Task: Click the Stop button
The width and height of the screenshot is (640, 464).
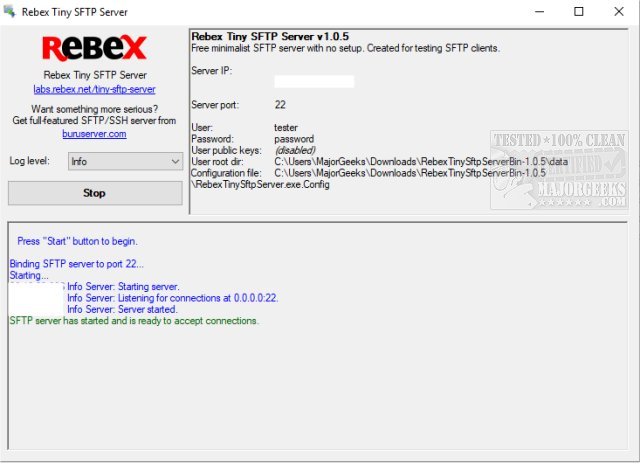Action: (x=95, y=193)
